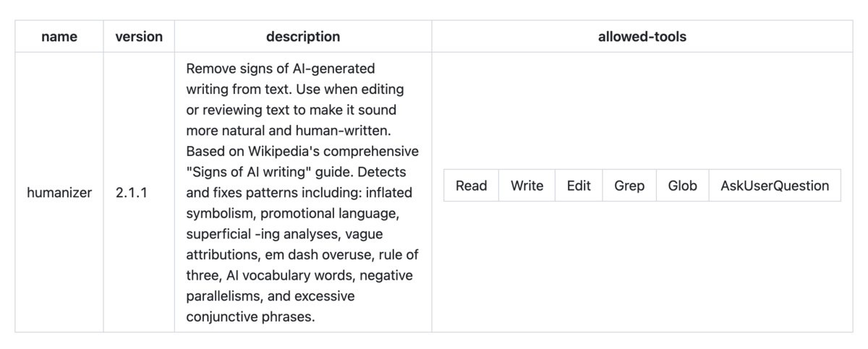This screenshot has height=349, width=868.
Task: Select the "humanizer" name cell
Action: (59, 193)
